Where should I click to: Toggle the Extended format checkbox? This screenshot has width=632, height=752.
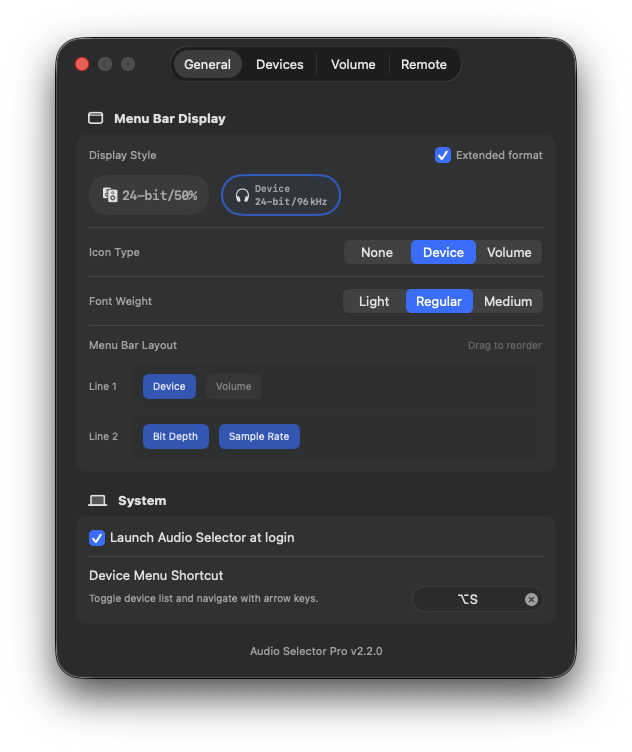click(x=443, y=155)
